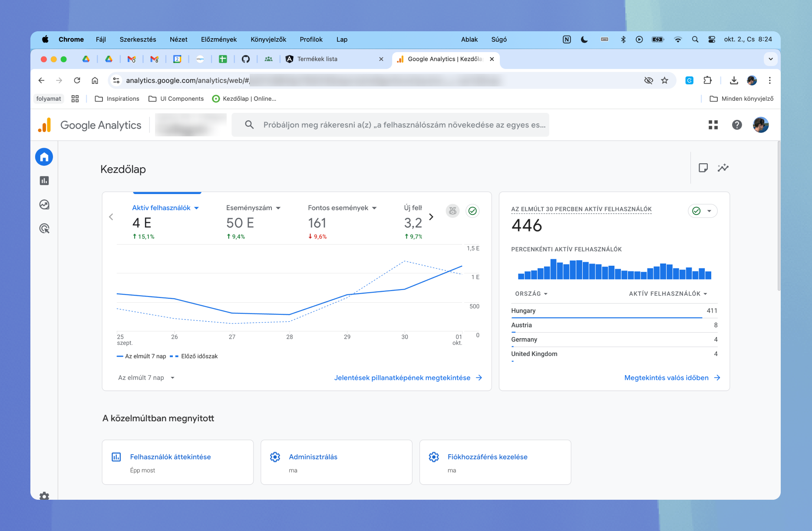Open the Google apps grid icon
Viewport: 812px width, 531px height.
click(x=713, y=125)
